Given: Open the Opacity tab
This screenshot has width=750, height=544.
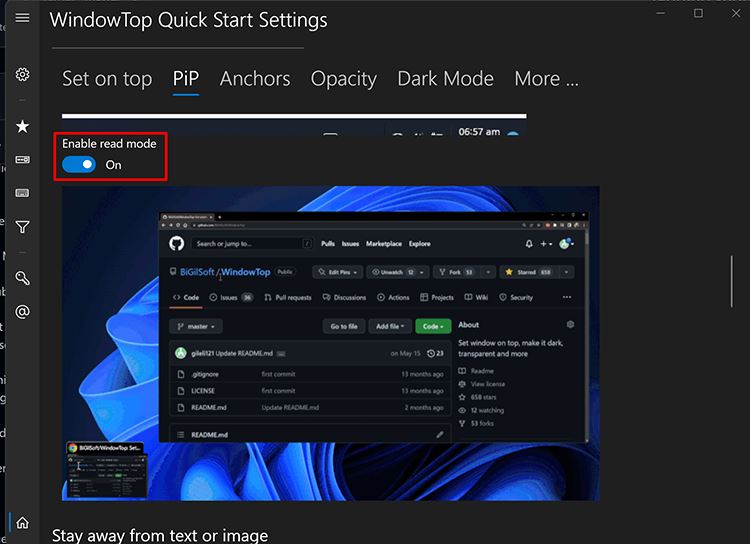Looking at the screenshot, I should (x=343, y=79).
